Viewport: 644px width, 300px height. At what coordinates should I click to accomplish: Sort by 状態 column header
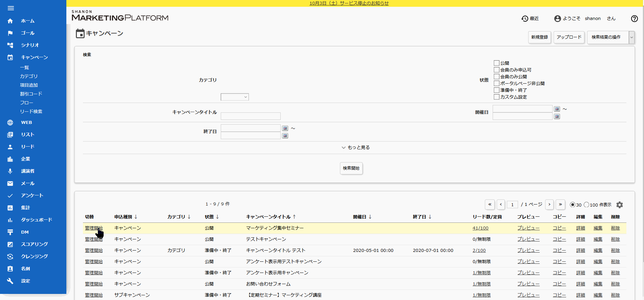point(212,217)
